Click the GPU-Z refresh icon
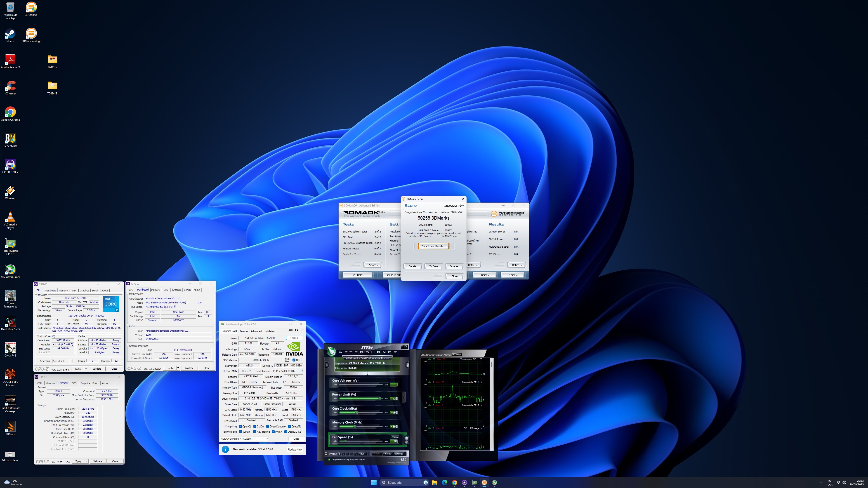Image resolution: width=868 pixels, height=488 pixels. pos(297,330)
